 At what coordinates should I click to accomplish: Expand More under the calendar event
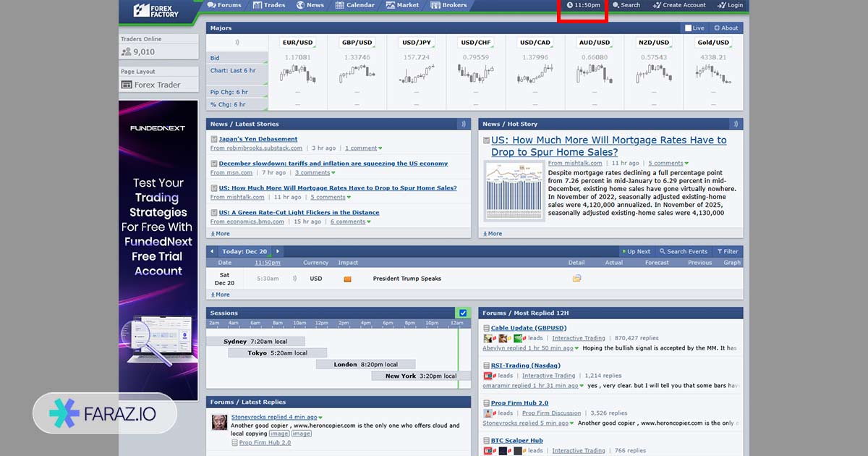click(221, 295)
